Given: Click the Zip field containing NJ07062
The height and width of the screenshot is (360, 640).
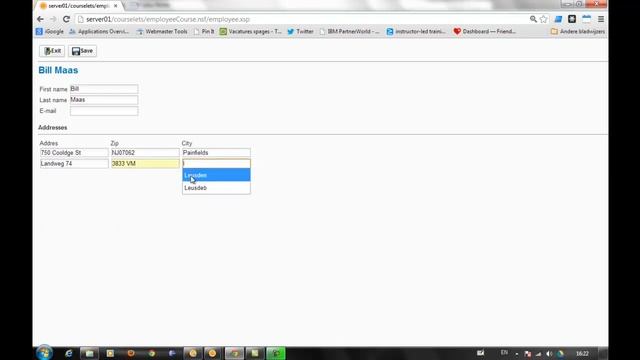Looking at the screenshot, I should [145, 153].
